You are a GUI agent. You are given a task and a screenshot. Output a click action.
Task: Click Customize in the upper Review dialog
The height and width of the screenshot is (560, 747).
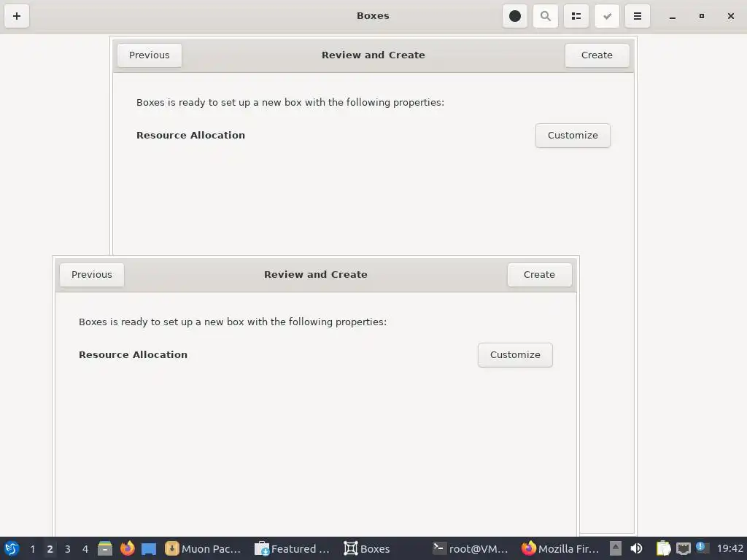573,136
